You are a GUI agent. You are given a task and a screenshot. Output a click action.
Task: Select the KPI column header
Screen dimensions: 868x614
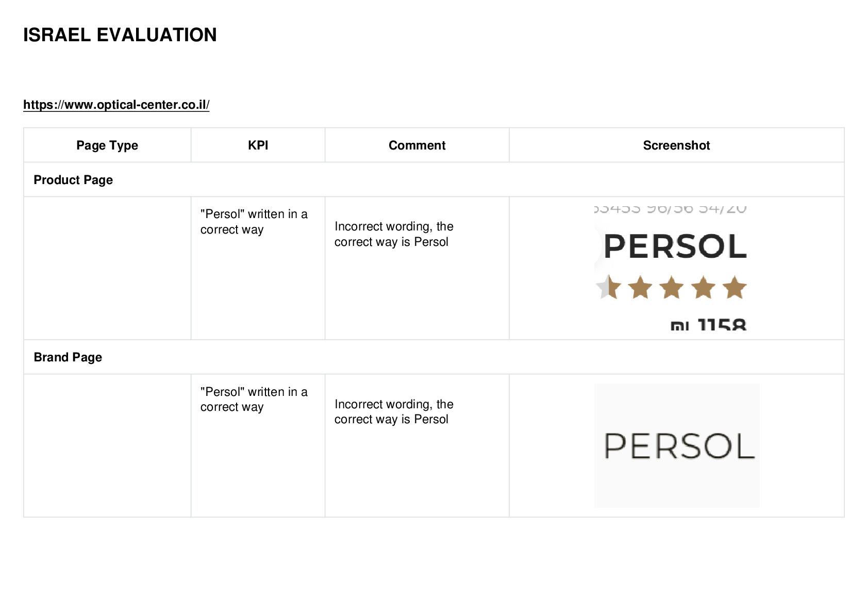click(258, 145)
